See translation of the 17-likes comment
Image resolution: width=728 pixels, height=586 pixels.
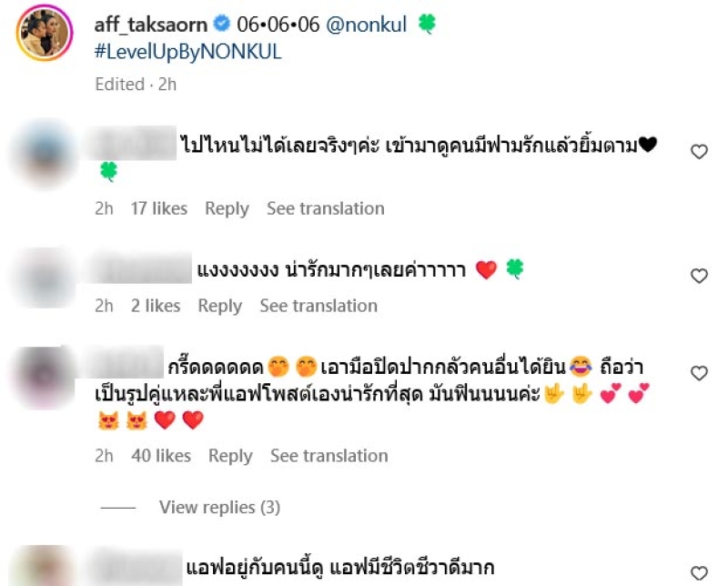[326, 208]
